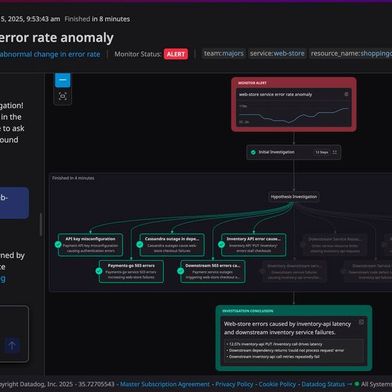
Task: Click the MONITOR ALERT header label
Action: tap(252, 83)
